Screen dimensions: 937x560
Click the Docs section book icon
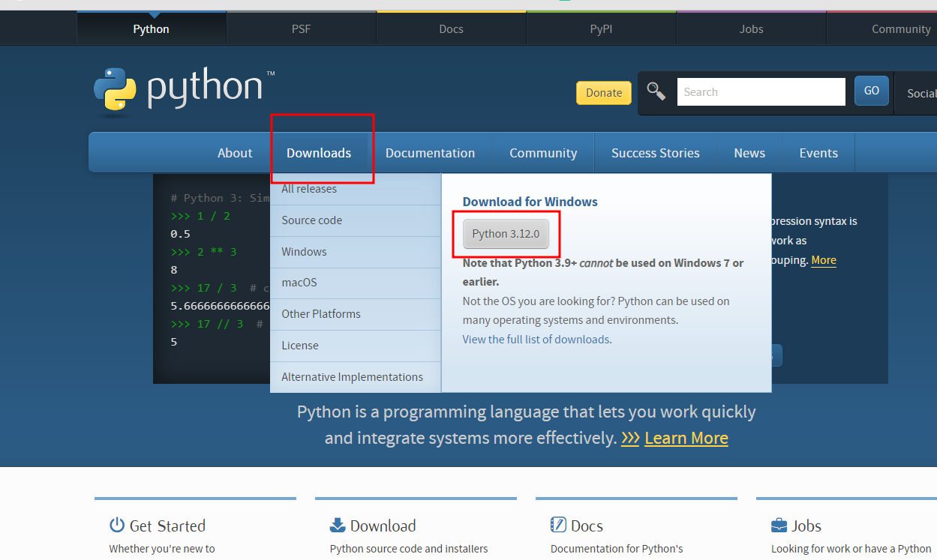558,525
